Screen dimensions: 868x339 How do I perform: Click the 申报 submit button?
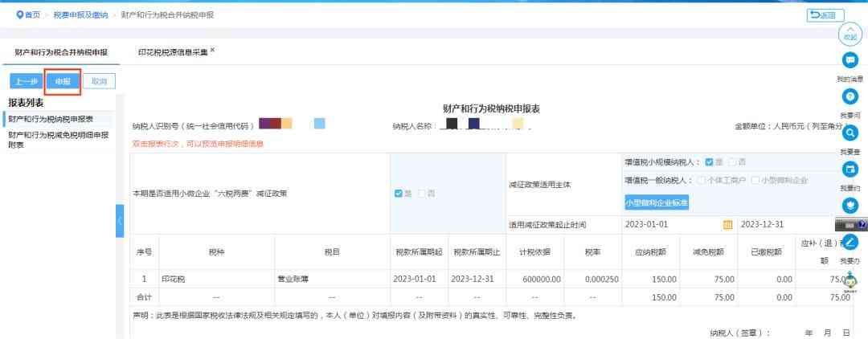tap(62, 81)
